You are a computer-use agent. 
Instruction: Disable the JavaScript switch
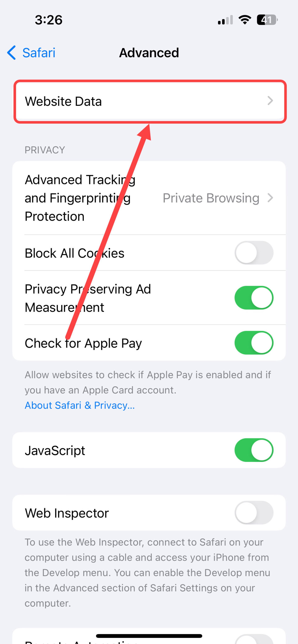(254, 450)
